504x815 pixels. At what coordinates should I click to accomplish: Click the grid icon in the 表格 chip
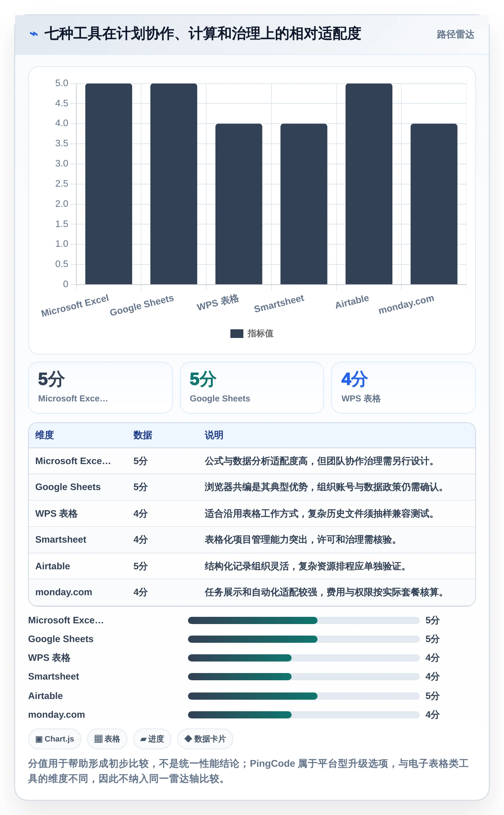[98, 739]
